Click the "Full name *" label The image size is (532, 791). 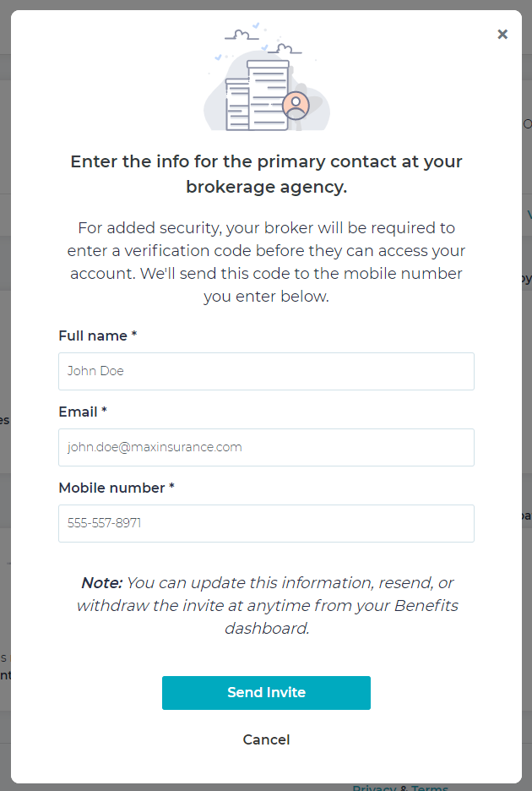coord(97,335)
